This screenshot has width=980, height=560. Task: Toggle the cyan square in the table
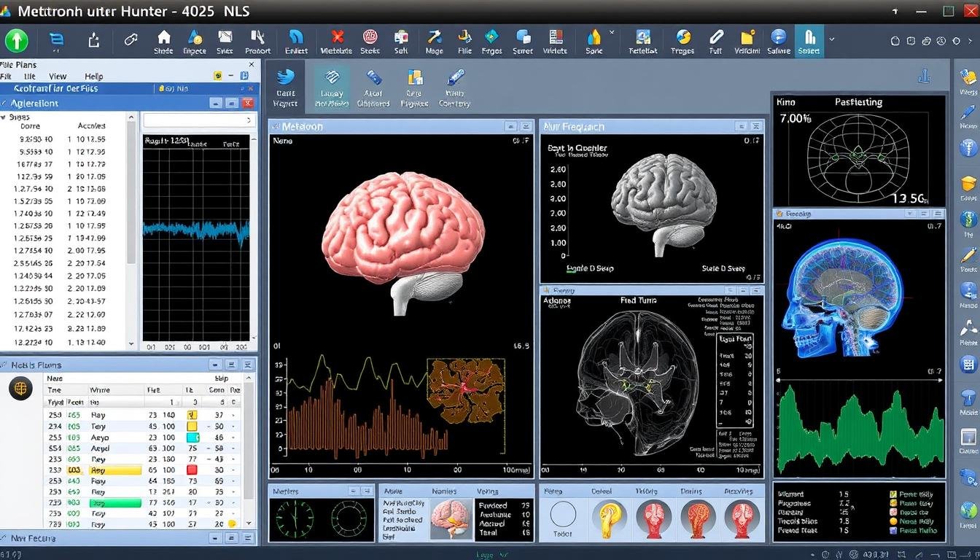pyautogui.click(x=192, y=437)
